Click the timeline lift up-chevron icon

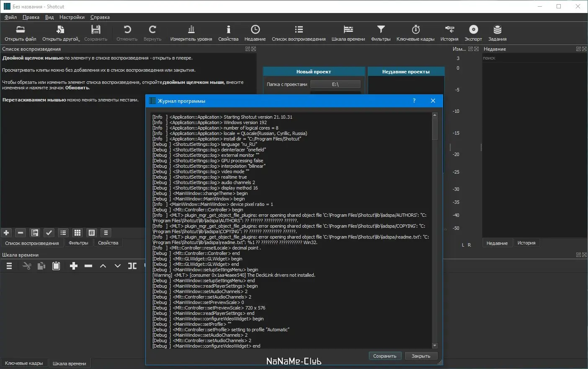click(x=103, y=266)
